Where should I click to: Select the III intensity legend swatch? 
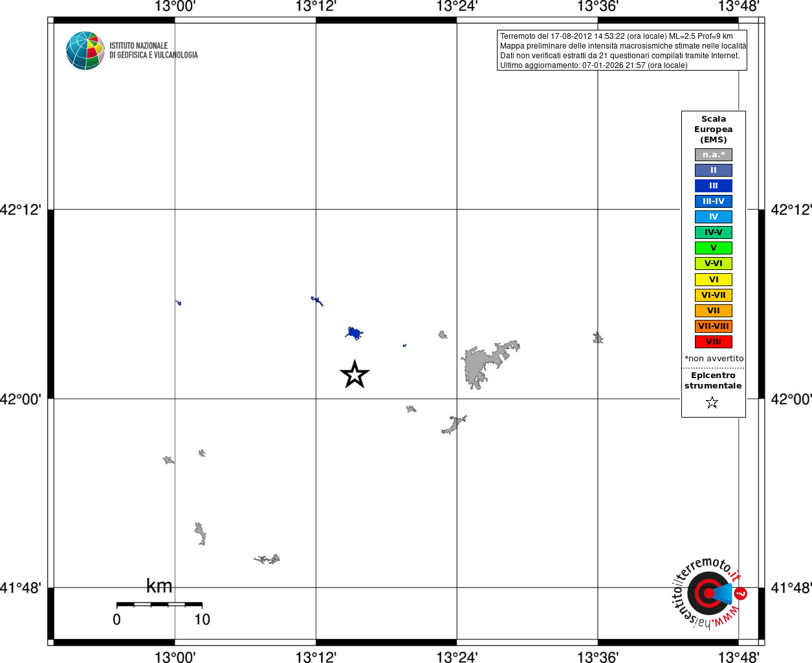click(x=714, y=186)
